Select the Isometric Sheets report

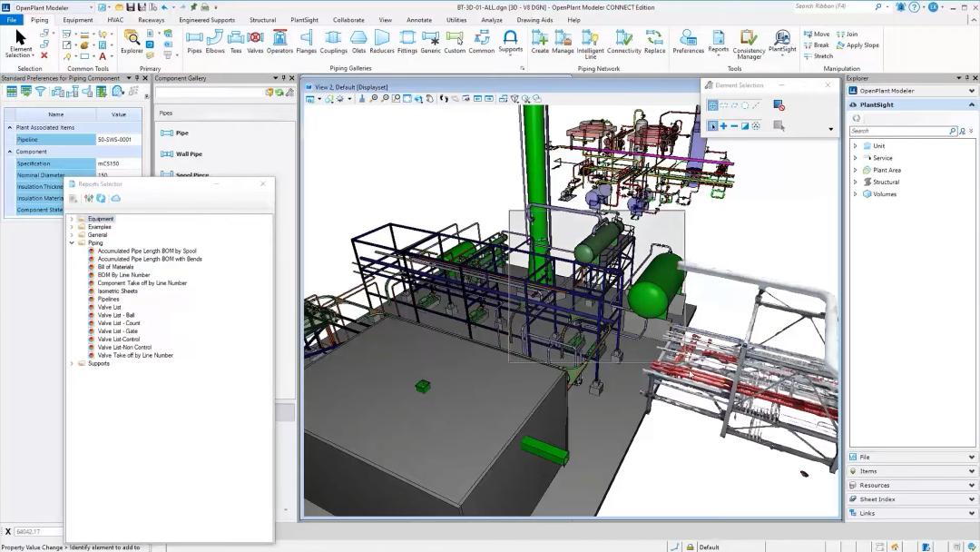click(x=117, y=291)
